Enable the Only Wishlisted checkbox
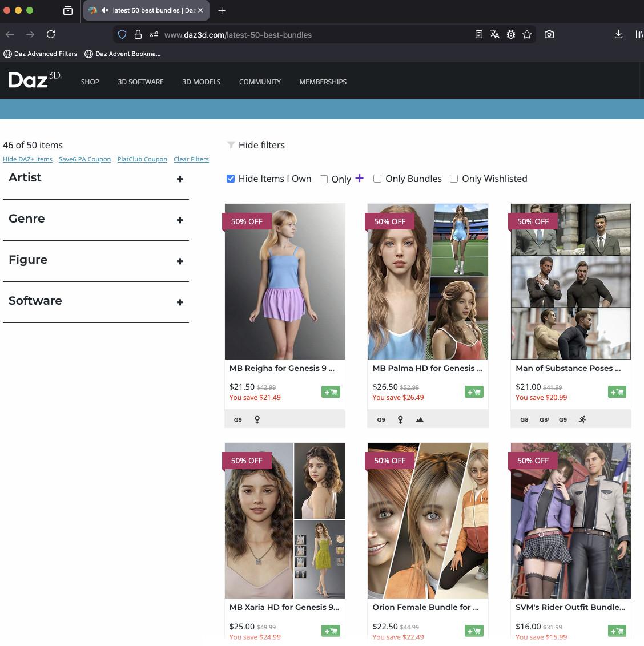644x646 pixels. (454, 179)
